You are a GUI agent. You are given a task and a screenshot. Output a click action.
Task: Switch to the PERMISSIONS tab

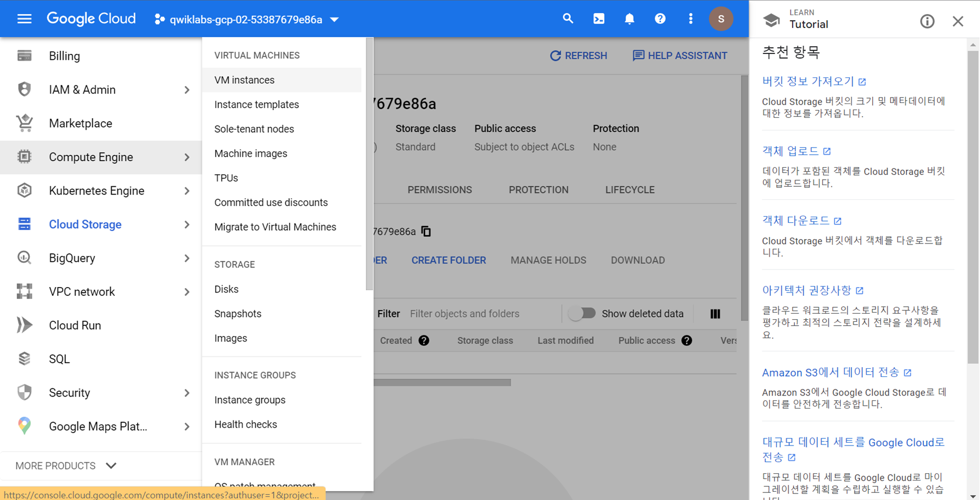point(440,190)
